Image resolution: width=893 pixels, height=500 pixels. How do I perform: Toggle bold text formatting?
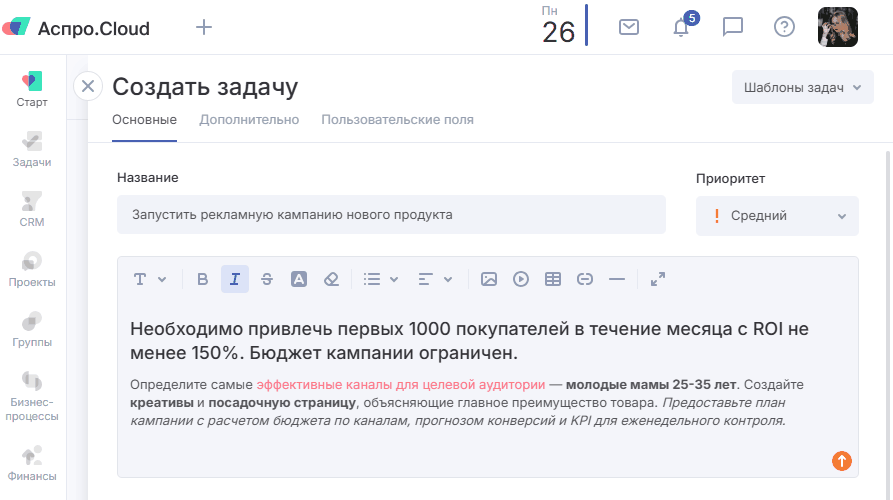[x=203, y=279]
